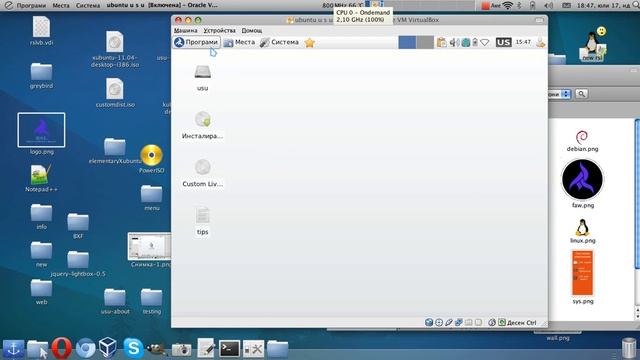The height and width of the screenshot is (360, 640).
Task: Open VirtualBox from the dock
Action: pos(108,348)
